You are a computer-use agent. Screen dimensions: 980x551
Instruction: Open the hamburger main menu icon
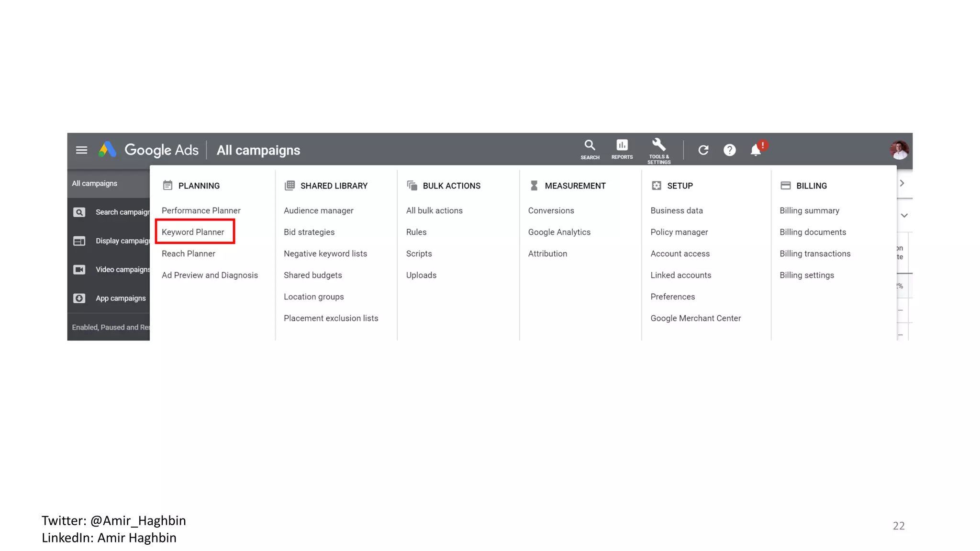(x=81, y=150)
